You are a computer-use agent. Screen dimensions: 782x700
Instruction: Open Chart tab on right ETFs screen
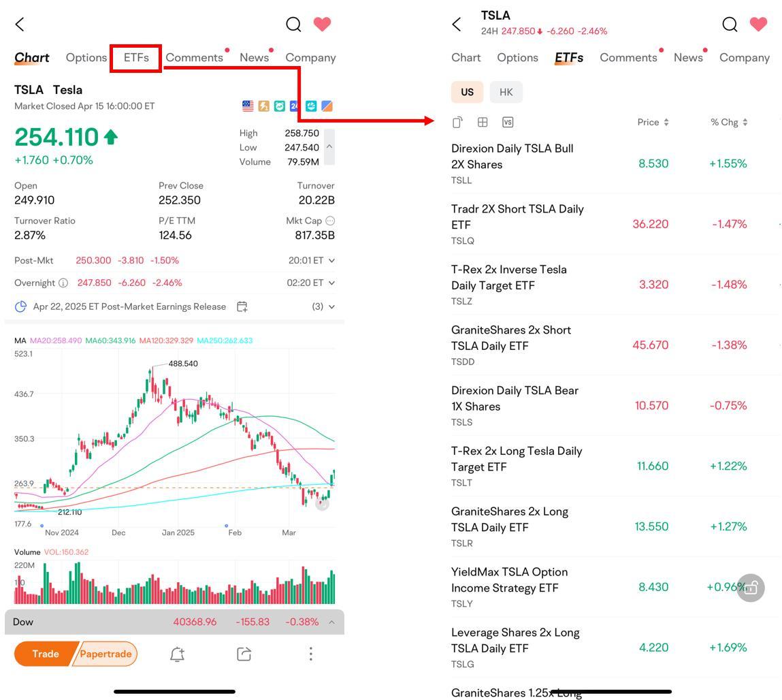(466, 57)
